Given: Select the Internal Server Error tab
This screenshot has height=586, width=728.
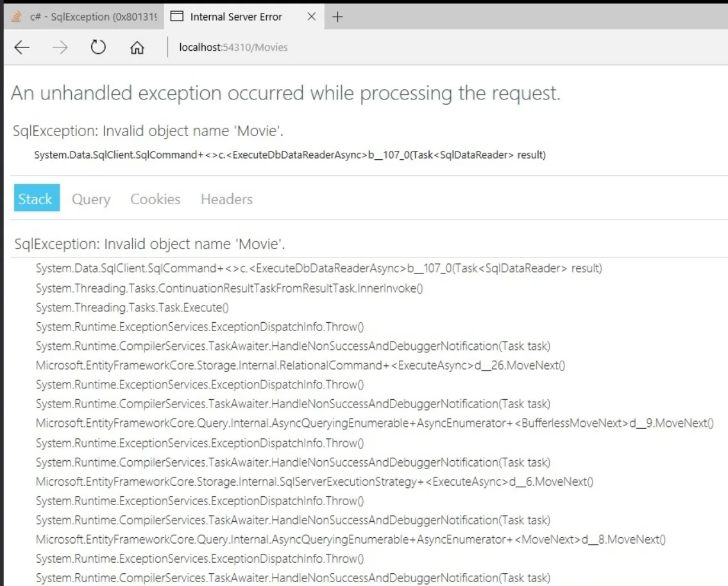Looking at the screenshot, I should pos(236,17).
